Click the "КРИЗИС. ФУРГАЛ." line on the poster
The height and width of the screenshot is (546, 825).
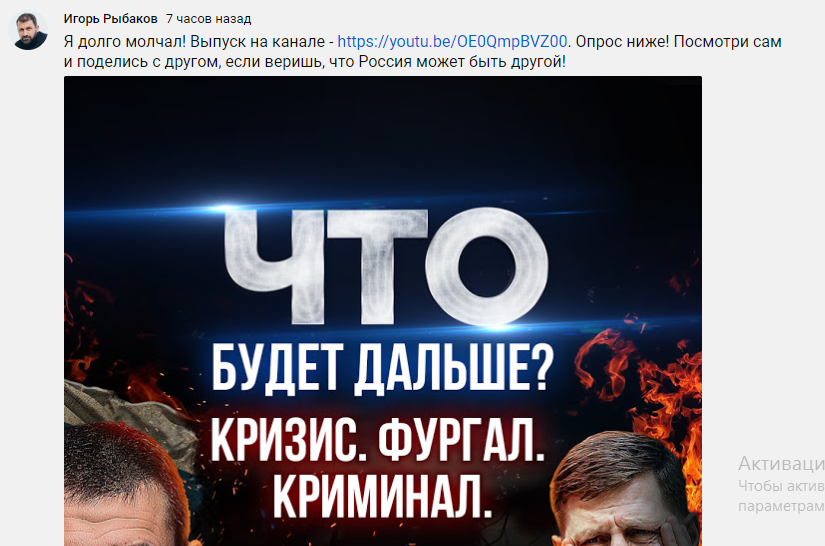[378, 441]
